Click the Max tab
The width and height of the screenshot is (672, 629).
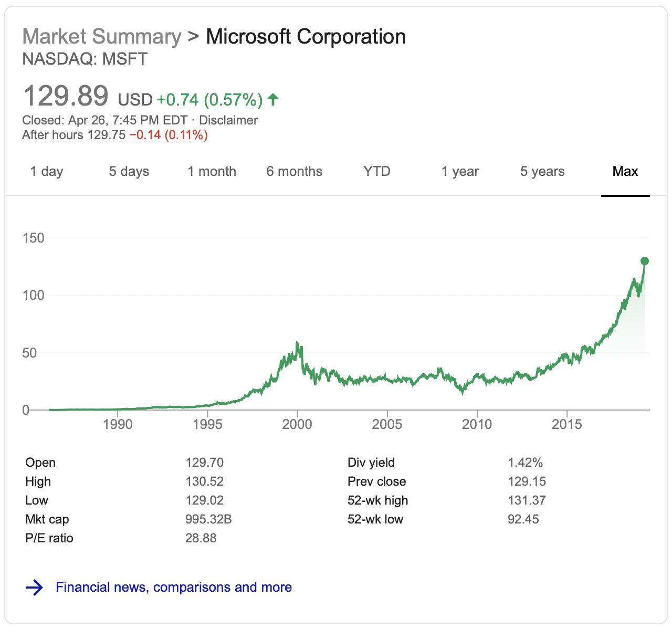[625, 171]
